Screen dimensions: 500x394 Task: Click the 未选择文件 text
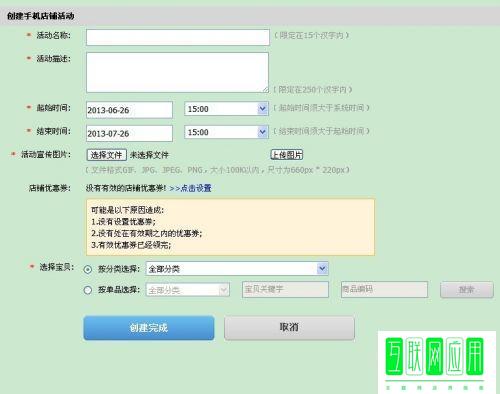(149, 155)
